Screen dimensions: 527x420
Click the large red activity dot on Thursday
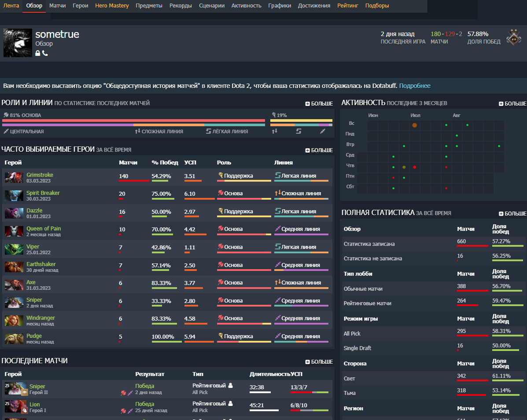(x=414, y=167)
